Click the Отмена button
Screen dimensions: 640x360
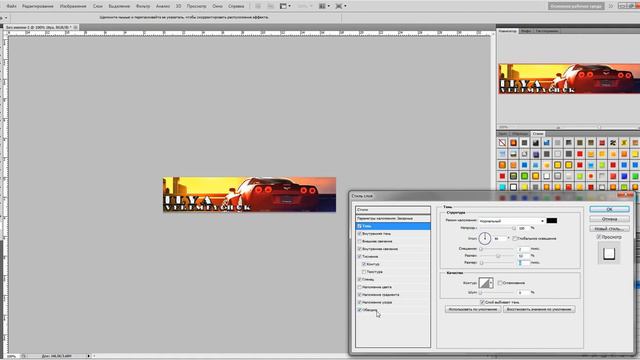pos(609,219)
